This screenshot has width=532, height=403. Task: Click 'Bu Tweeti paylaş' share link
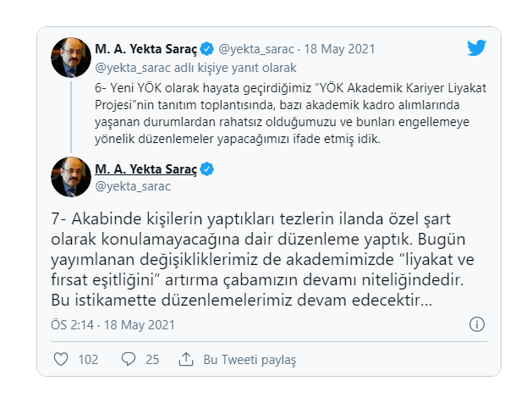point(250,360)
